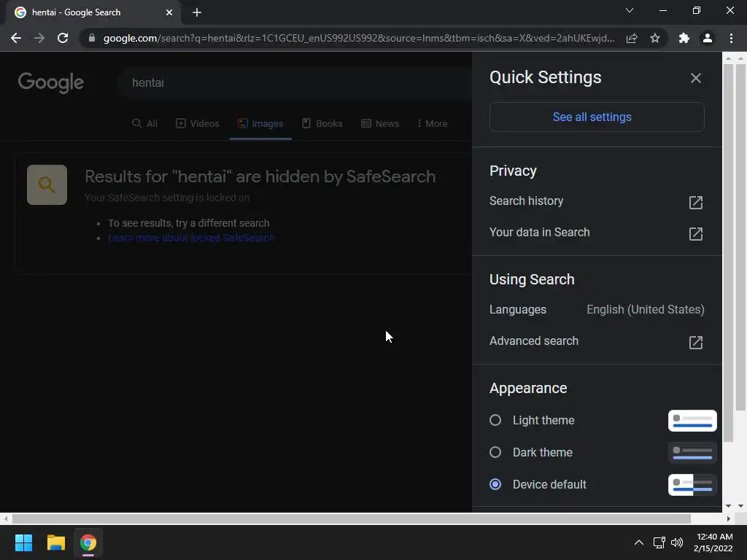Bookmark this tab with star icon

(655, 38)
